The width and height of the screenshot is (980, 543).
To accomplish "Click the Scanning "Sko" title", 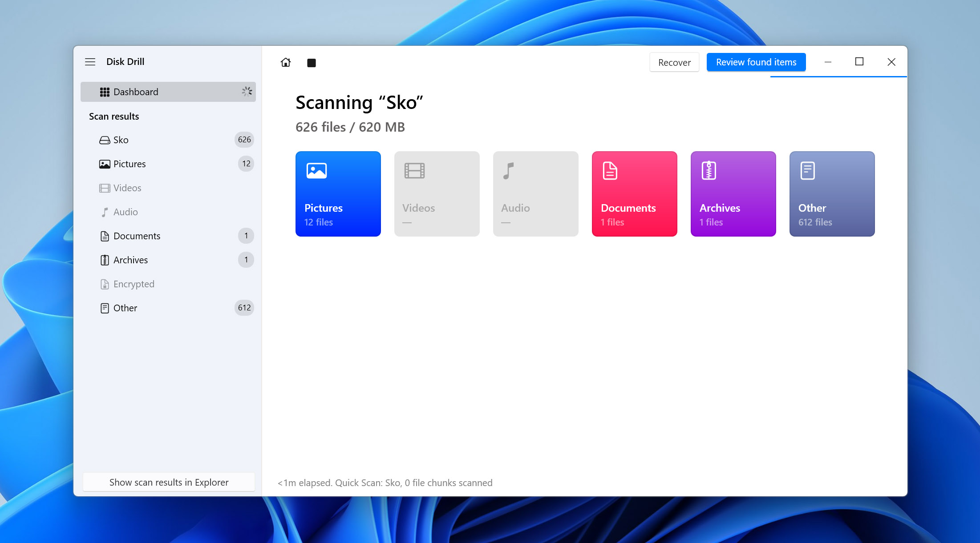I will [359, 103].
